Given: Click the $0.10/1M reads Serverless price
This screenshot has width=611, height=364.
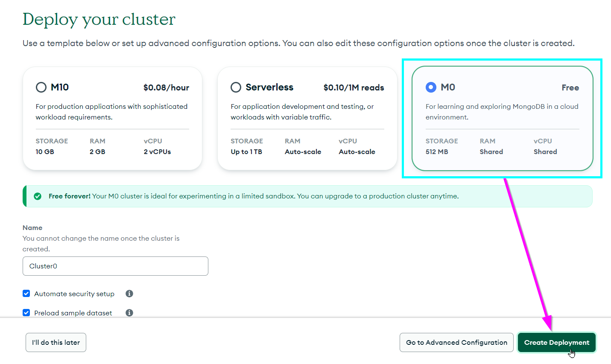Looking at the screenshot, I should pos(354,87).
